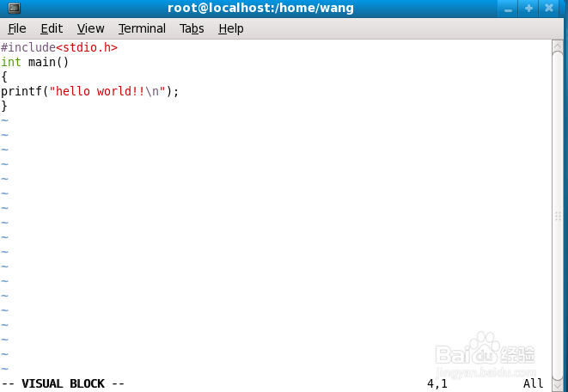Minimize the terminal window

[x=508, y=9]
